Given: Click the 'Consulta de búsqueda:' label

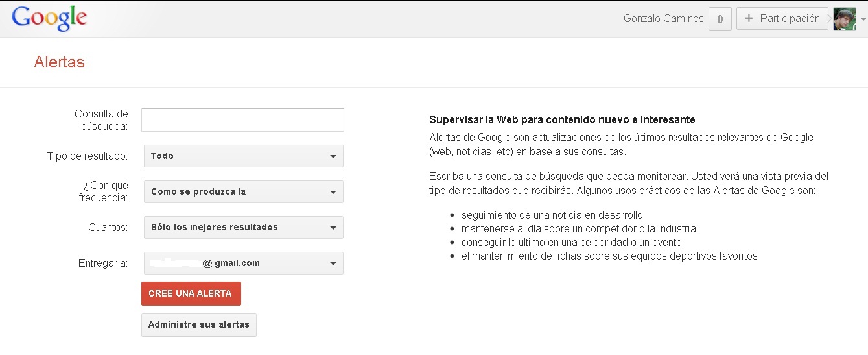Looking at the screenshot, I should [102, 120].
